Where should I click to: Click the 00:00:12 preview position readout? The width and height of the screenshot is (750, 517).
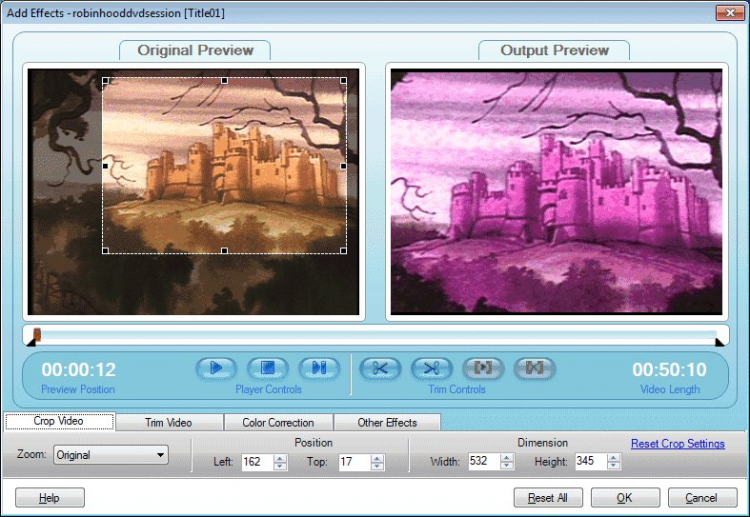(x=78, y=370)
